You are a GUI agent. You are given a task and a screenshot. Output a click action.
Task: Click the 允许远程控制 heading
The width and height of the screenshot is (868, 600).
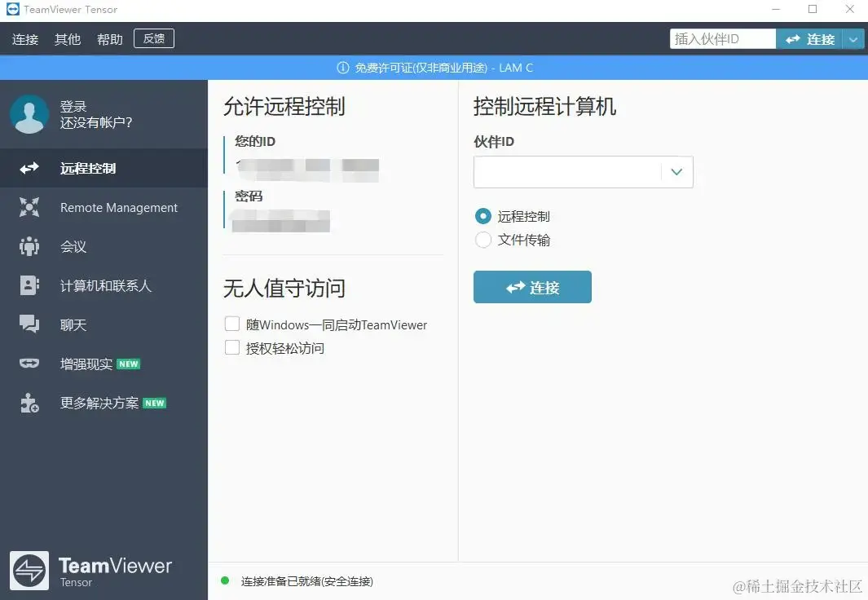click(x=284, y=106)
